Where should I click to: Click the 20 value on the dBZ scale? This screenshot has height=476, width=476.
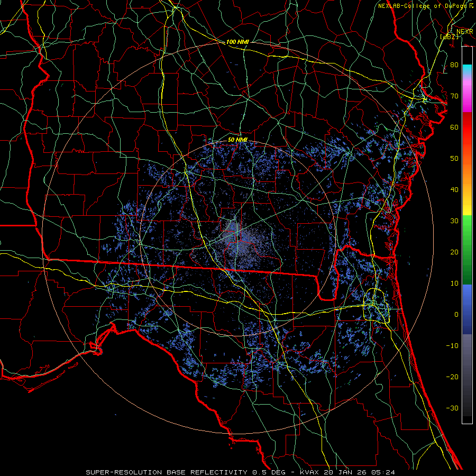(454, 252)
